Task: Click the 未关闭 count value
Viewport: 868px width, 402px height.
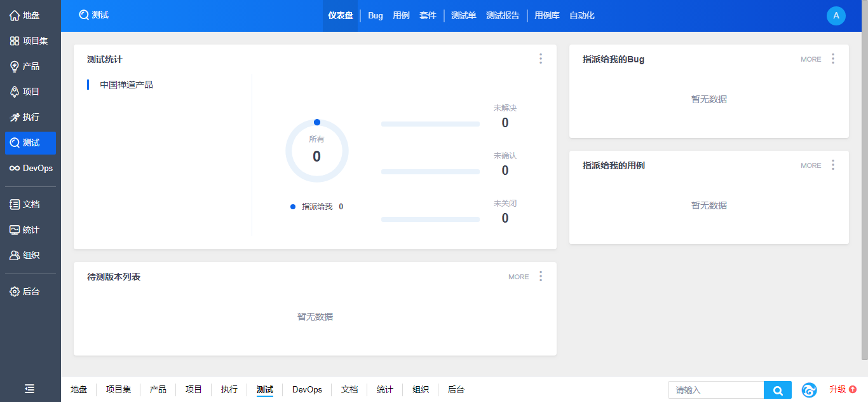Action: [505, 218]
